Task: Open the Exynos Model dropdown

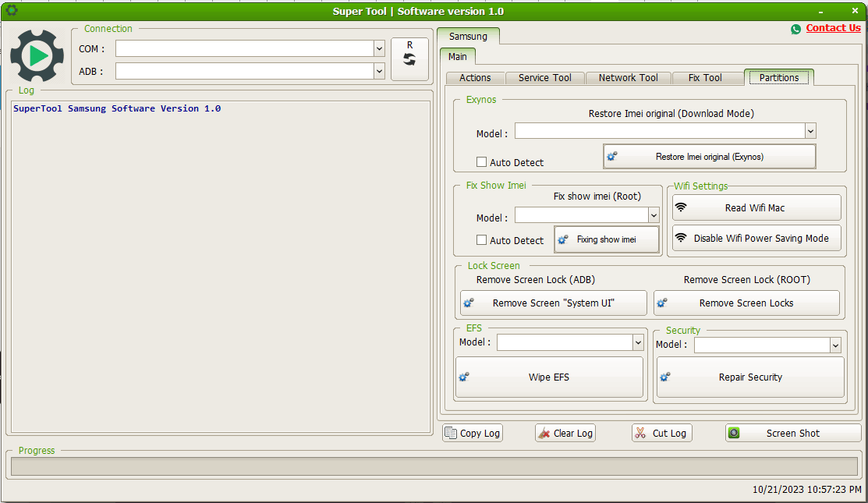Action: point(810,131)
